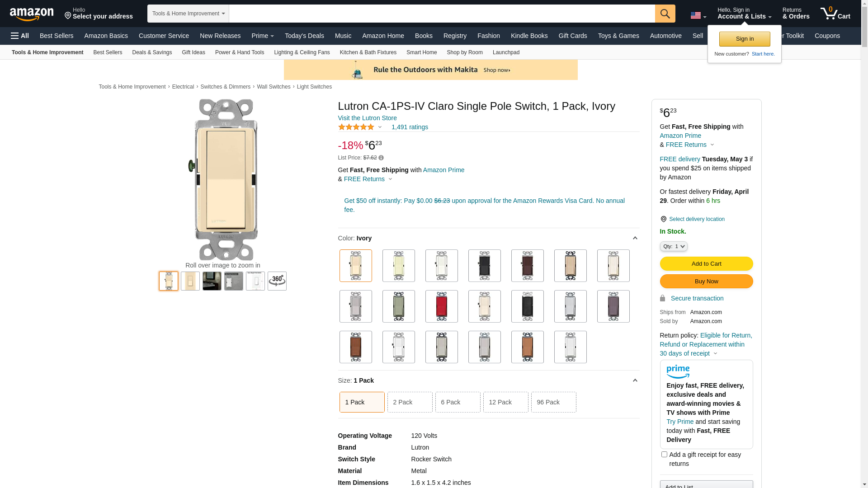Viewport: 868px width, 488px height.
Task: Collapse the Color section chevron
Action: [635, 238]
